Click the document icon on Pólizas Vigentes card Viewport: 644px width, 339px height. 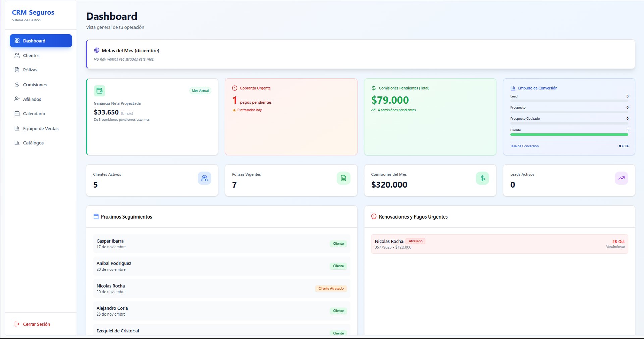[x=343, y=178]
